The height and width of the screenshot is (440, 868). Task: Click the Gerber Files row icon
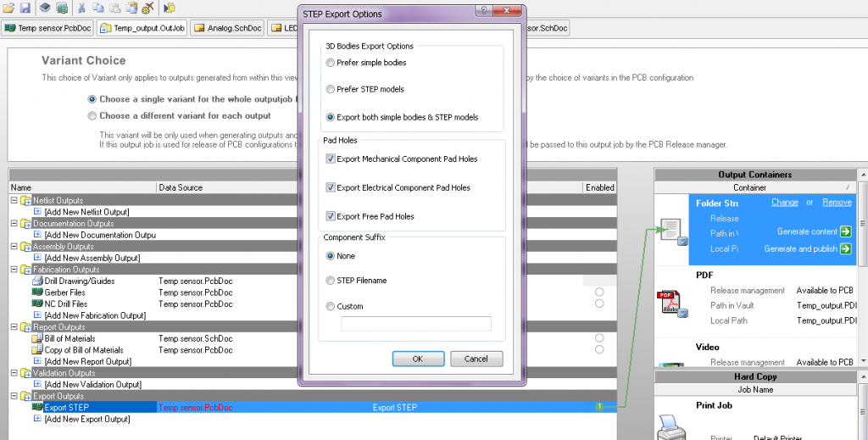click(x=37, y=292)
